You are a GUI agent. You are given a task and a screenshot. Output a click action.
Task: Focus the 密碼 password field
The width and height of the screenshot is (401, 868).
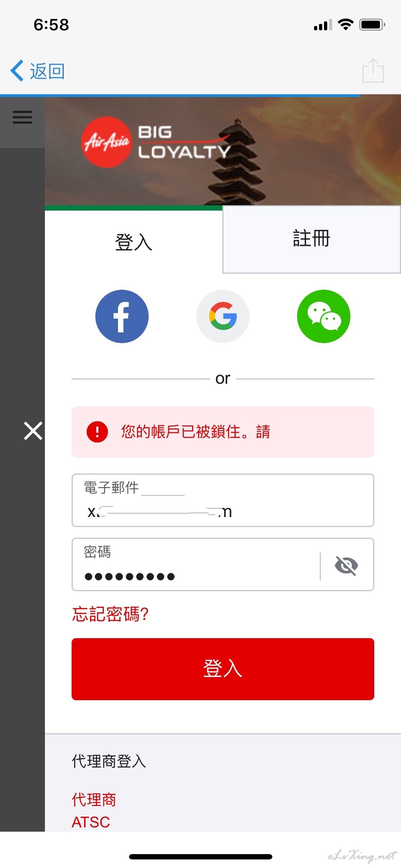pos(196,564)
